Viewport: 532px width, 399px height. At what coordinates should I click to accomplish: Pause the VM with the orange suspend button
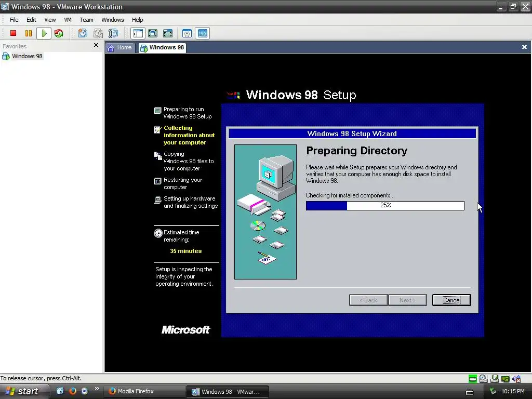[29, 33]
